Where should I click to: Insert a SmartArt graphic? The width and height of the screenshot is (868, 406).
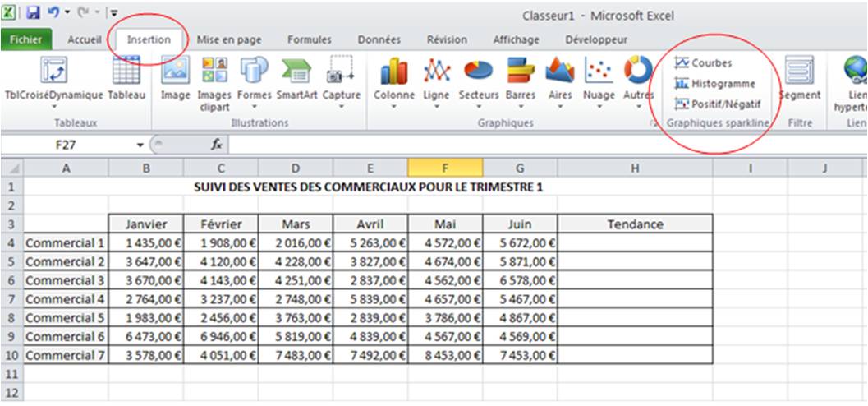click(296, 77)
